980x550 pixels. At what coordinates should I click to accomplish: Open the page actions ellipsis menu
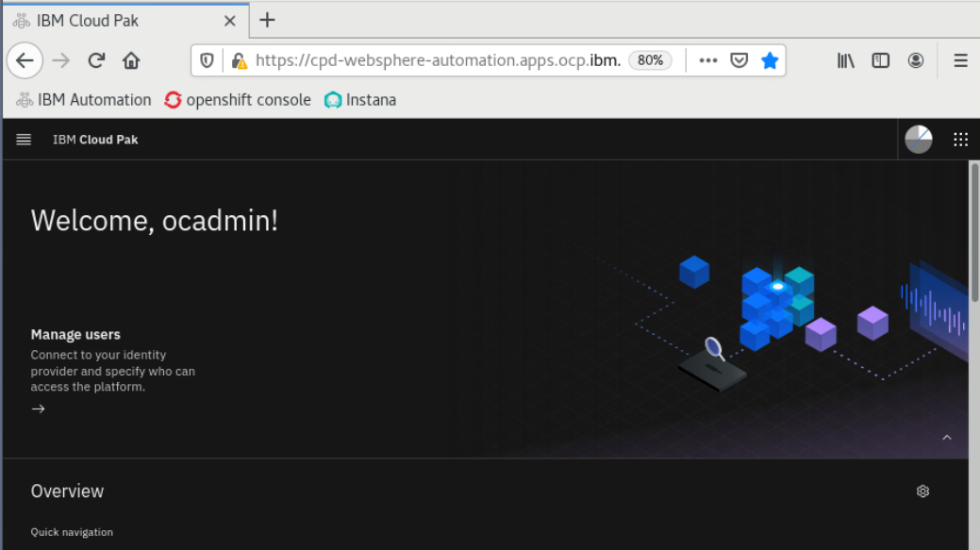707,59
